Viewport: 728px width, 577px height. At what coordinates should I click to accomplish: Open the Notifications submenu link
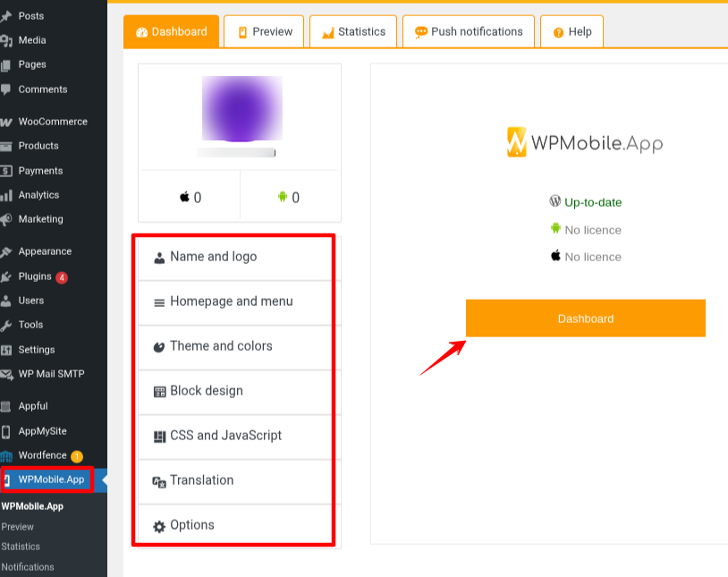pos(28,567)
